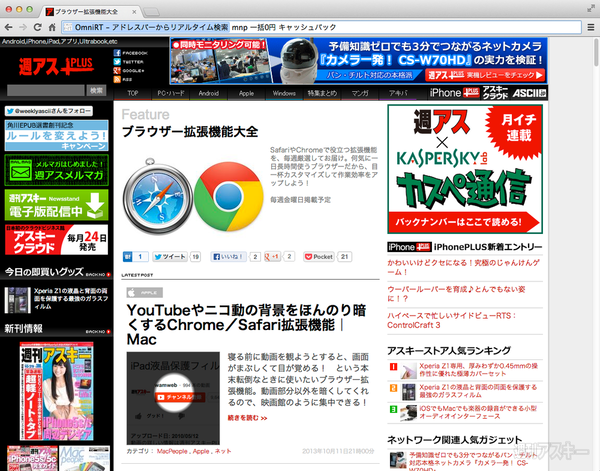Screen dimensions: 600x471
Task: Open the ルールを変えよう campaign banner
Action: click(x=57, y=135)
